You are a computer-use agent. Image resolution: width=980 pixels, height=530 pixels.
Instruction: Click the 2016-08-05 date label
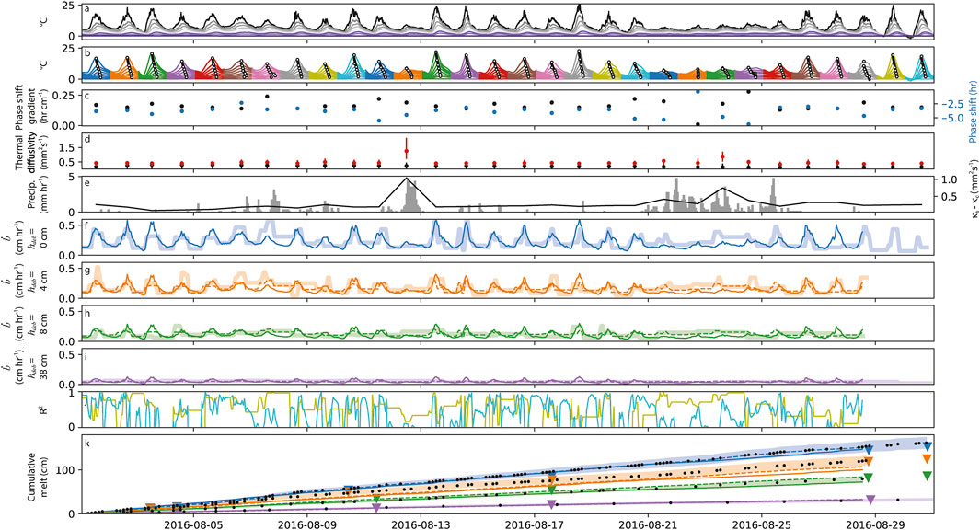(194, 524)
